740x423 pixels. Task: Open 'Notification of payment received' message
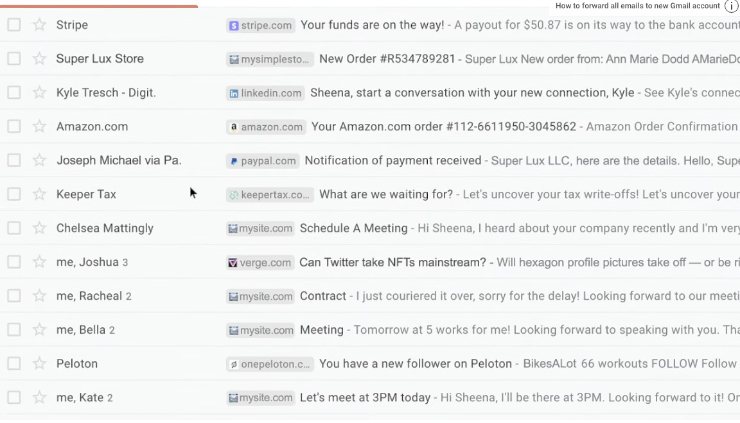tap(393, 161)
